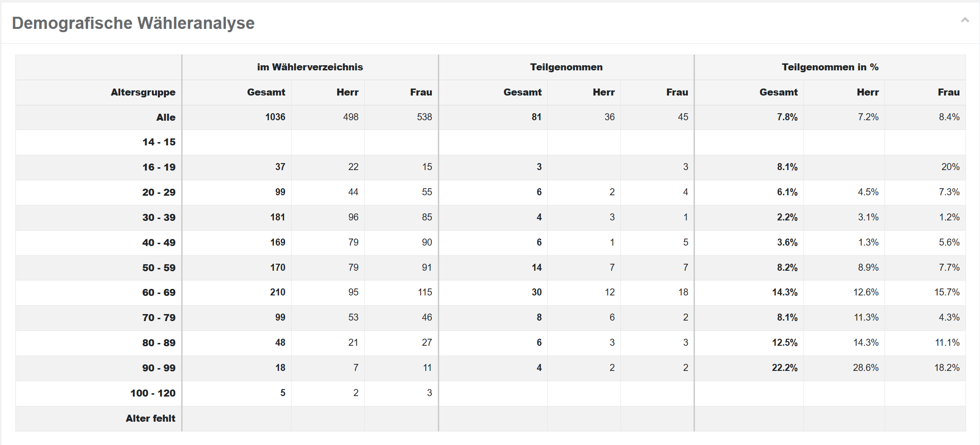Click the Demografische Wähleranalyse panel title
980x445 pixels.
pos(133,23)
